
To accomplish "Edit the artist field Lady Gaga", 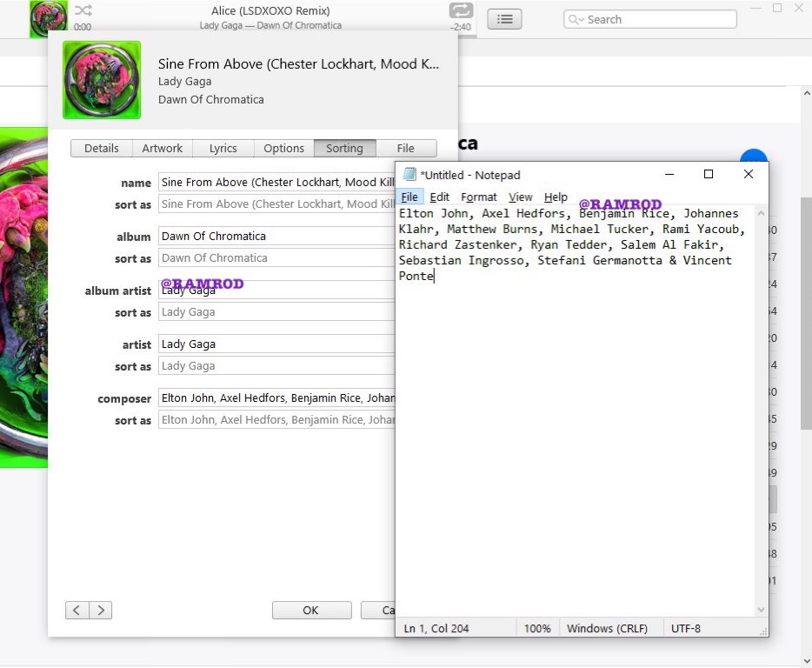I will [276, 344].
